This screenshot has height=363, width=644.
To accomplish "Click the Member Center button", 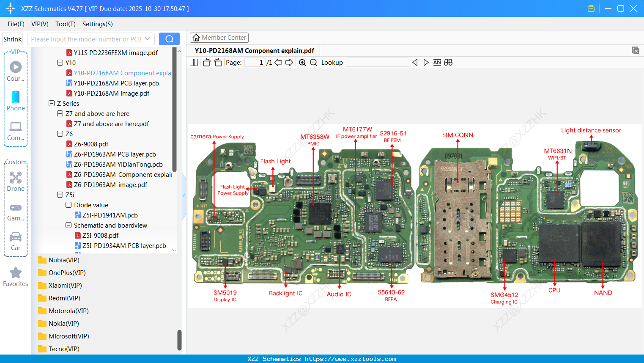I will [219, 38].
